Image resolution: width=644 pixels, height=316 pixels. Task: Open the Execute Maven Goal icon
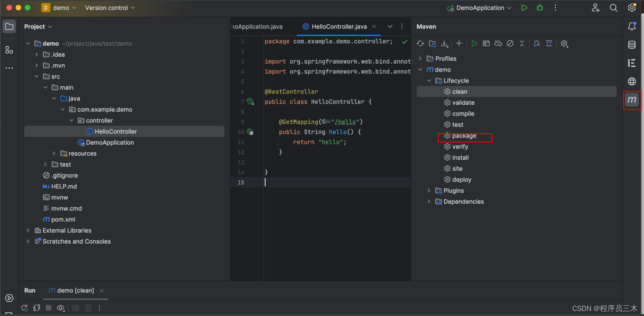[486, 43]
